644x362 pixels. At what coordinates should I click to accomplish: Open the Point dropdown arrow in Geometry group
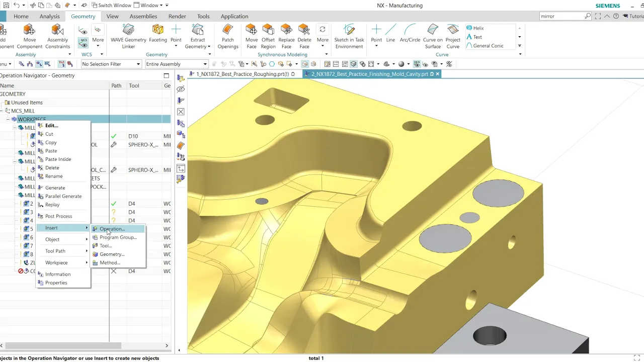coord(176,46)
